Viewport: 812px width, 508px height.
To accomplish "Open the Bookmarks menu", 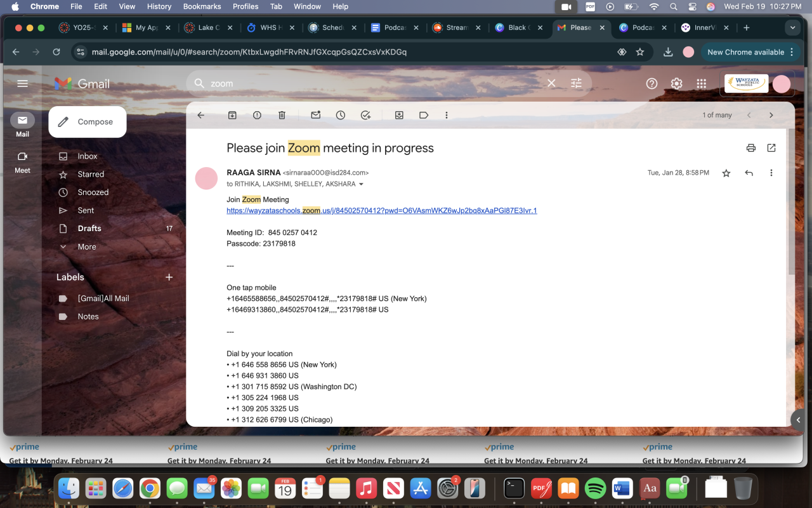I will pyautogui.click(x=202, y=6).
